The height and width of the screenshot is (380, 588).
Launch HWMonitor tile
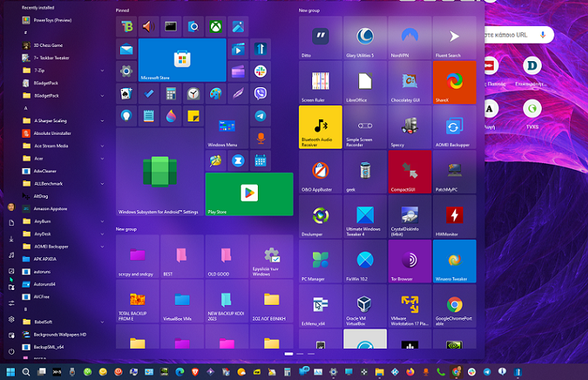pyautogui.click(x=455, y=216)
